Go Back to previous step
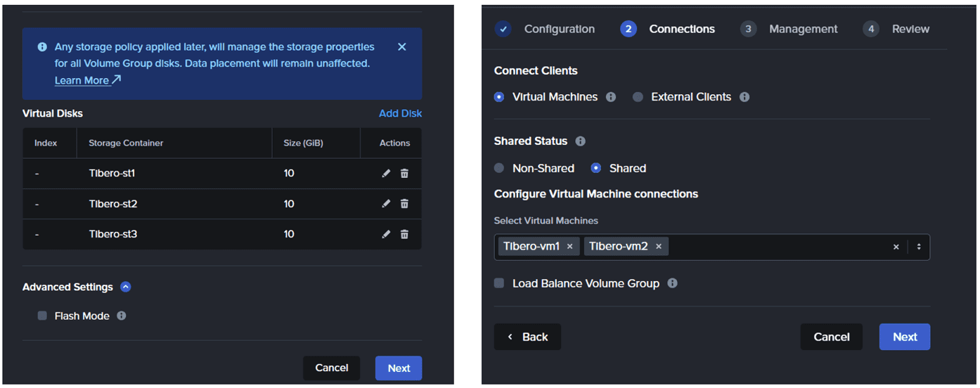Screen dimensions: 980x388 point(527,337)
